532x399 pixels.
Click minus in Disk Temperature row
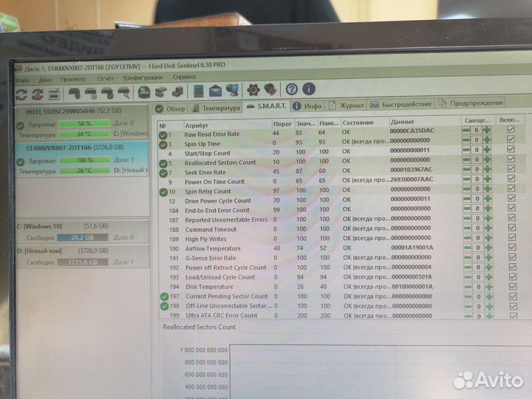coord(468,287)
